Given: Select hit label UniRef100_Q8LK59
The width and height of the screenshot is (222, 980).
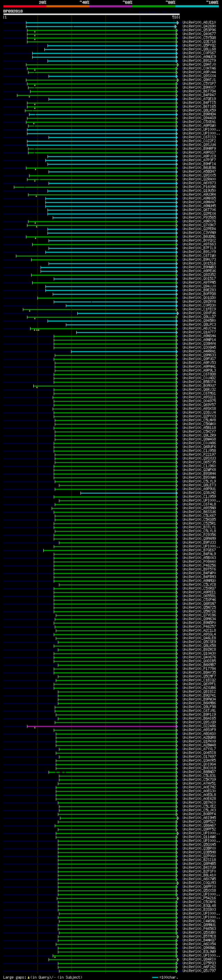Looking at the screenshot, I should (x=199, y=110).
